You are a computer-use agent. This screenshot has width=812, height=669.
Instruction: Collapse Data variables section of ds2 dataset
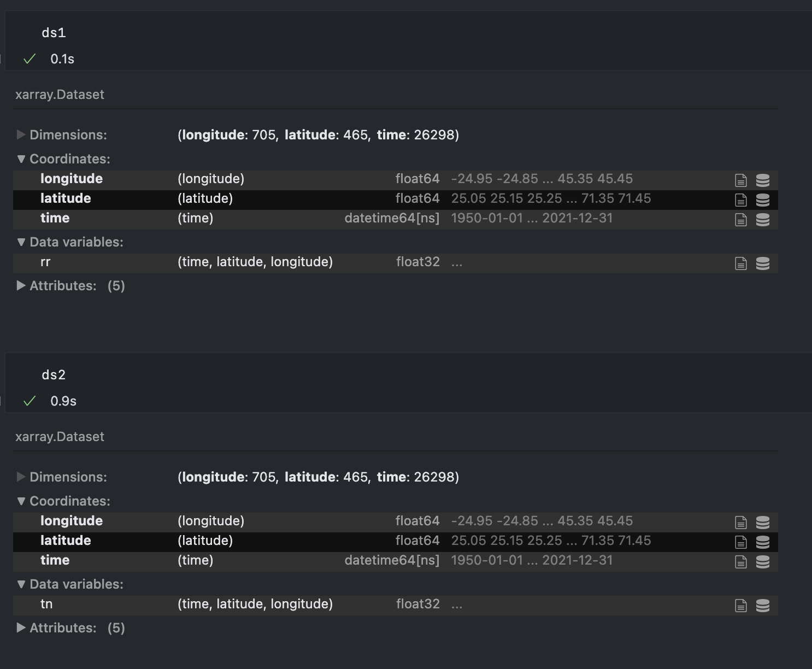[70, 584]
